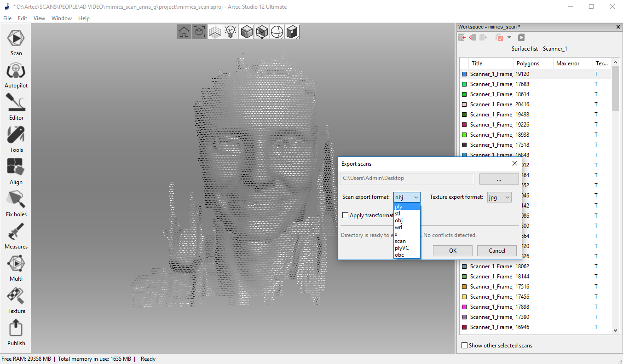Select the wireframe bounding cube icon

pyautogui.click(x=262, y=32)
